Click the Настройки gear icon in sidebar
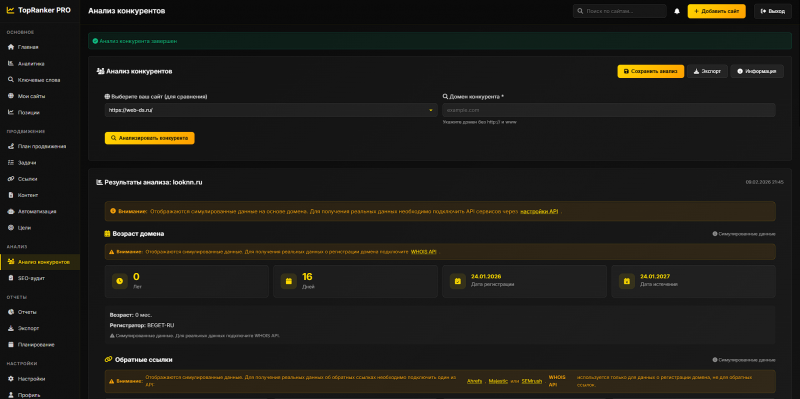The height and width of the screenshot is (399, 800). tap(11, 379)
